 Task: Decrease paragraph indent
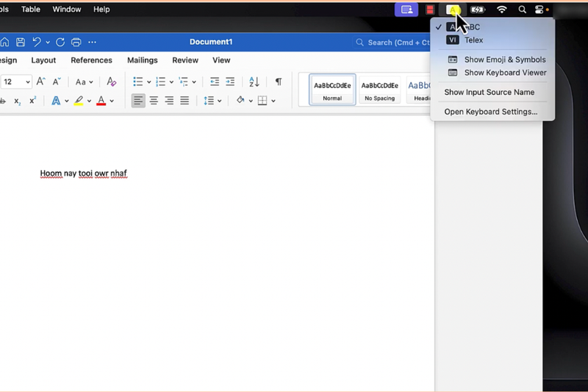pyautogui.click(x=215, y=82)
